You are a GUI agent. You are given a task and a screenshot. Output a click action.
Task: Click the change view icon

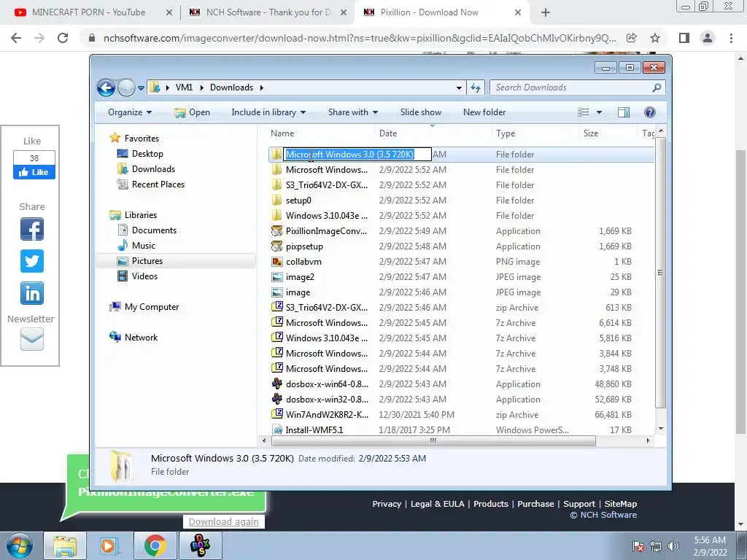[584, 112]
